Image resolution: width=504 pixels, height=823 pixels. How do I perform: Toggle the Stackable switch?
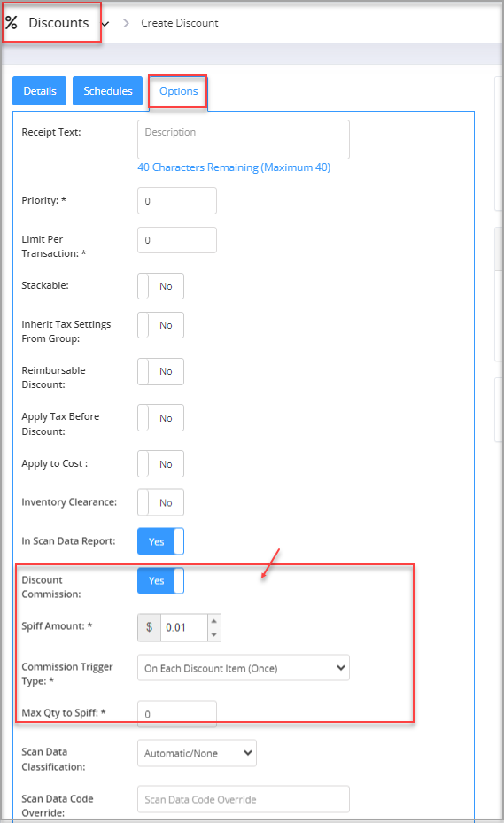click(160, 286)
